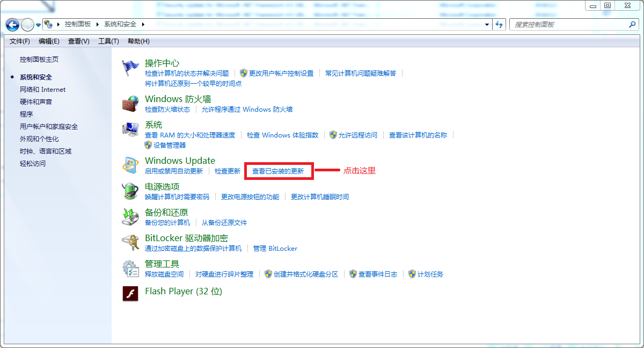Click the System computer icon
The height and width of the screenshot is (348, 644).
[130, 130]
